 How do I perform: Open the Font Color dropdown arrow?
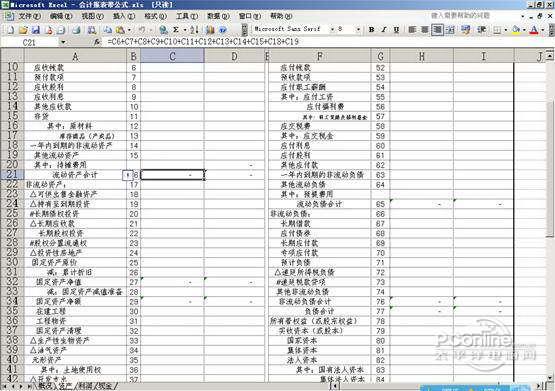coord(542,30)
